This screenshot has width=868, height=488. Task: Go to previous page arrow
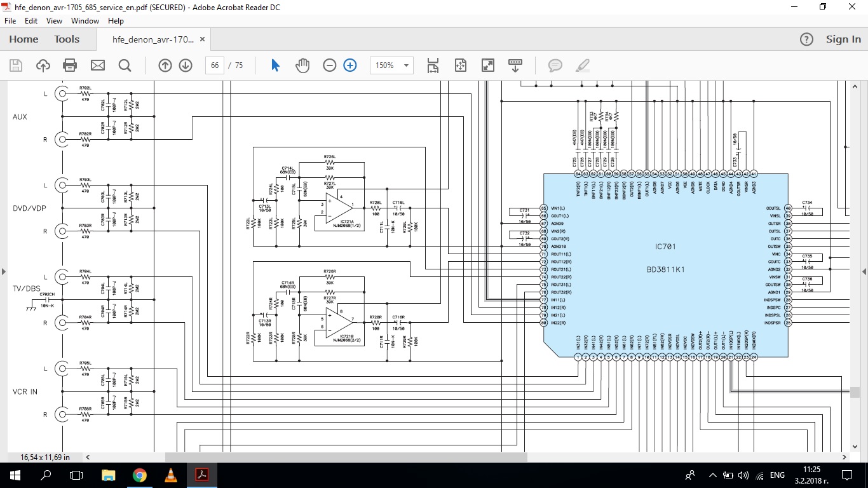[165, 65]
